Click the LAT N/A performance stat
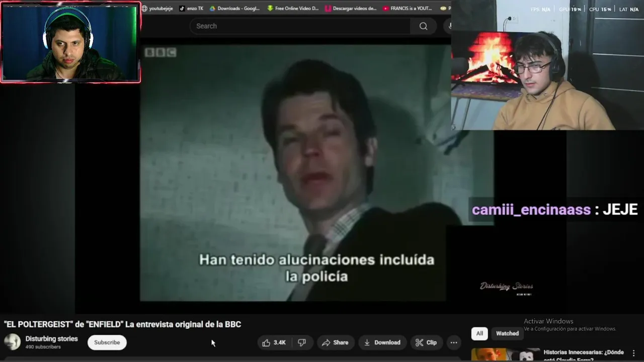This screenshot has width=644, height=362. tap(629, 10)
